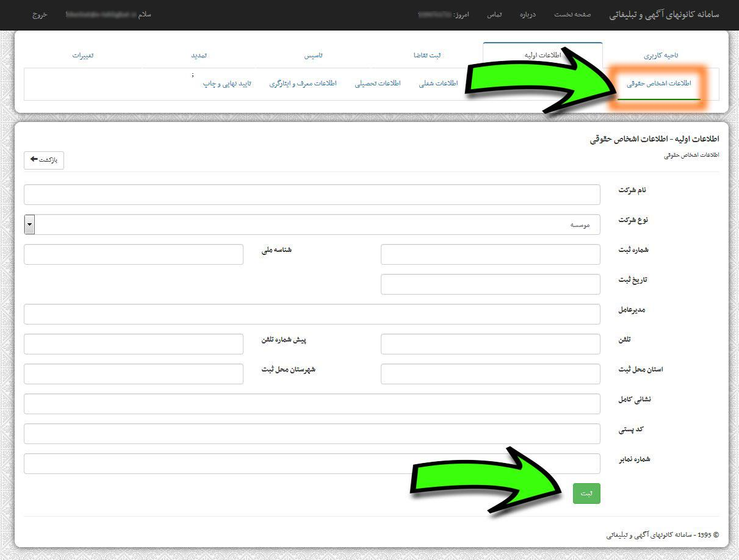This screenshot has width=739, height=560.
Task: Click the خروج logout link
Action: click(x=40, y=15)
